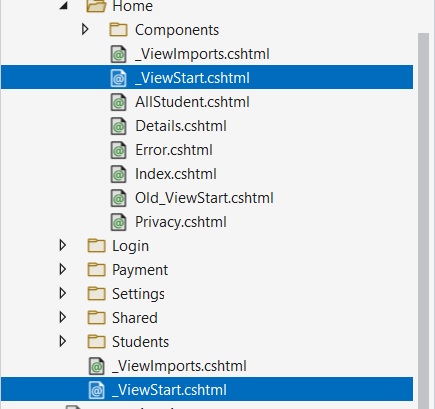Image resolution: width=435 pixels, height=409 pixels.
Task: Click the vertical scrollbar track
Action: pyautogui.click(x=423, y=220)
